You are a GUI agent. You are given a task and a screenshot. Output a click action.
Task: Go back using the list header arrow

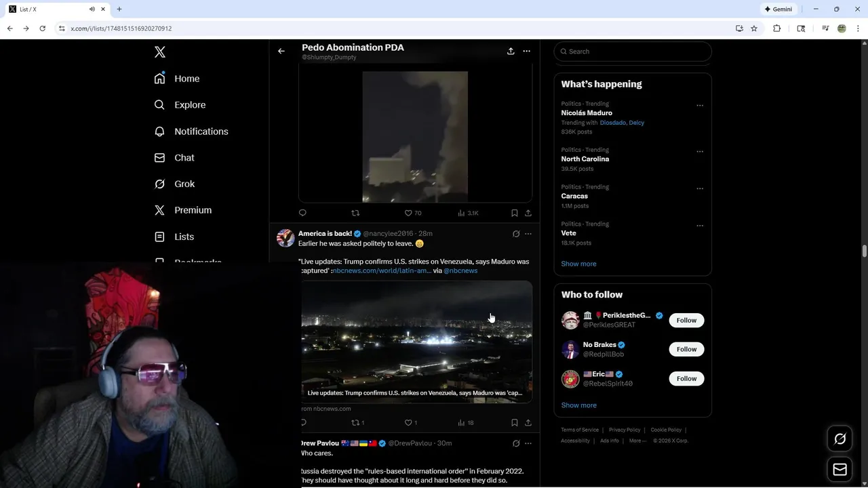tap(281, 51)
